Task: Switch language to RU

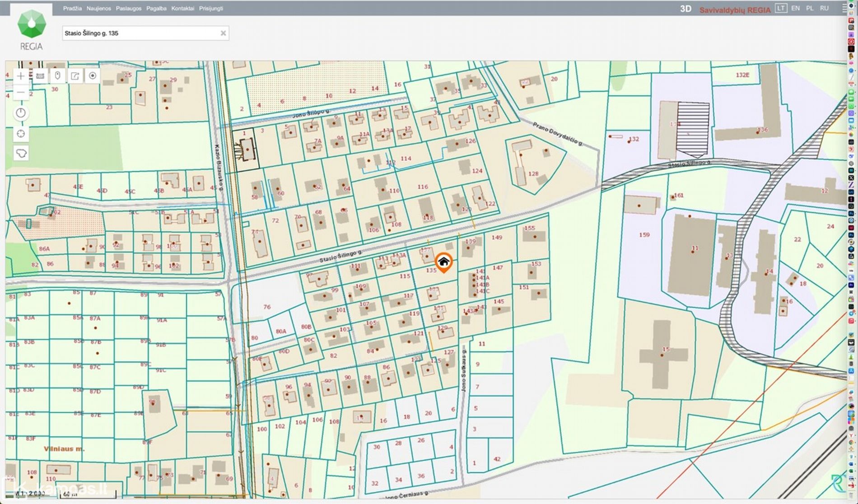Action: 824,8
